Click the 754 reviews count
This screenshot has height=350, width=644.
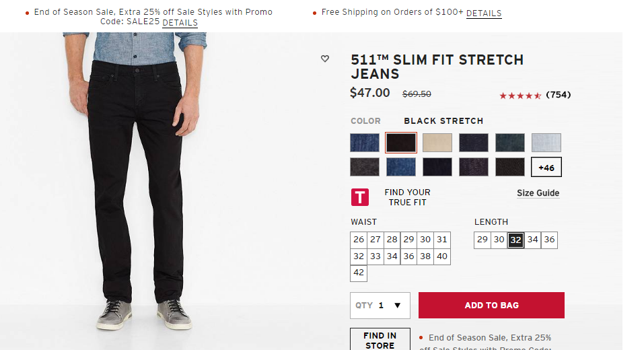558,95
